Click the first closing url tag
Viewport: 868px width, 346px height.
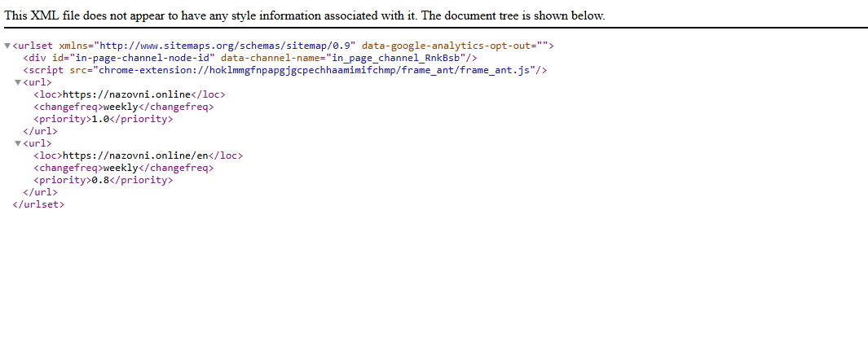(x=40, y=131)
